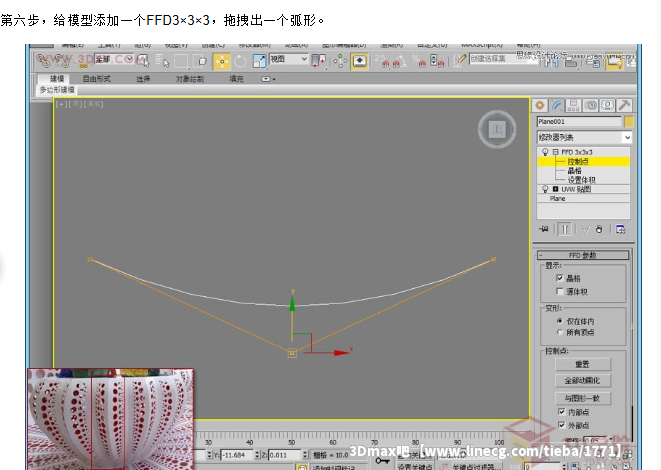Viewport: 661px width, 470px height.
Task: Select the 仅在体内 radio button
Action: pos(560,321)
